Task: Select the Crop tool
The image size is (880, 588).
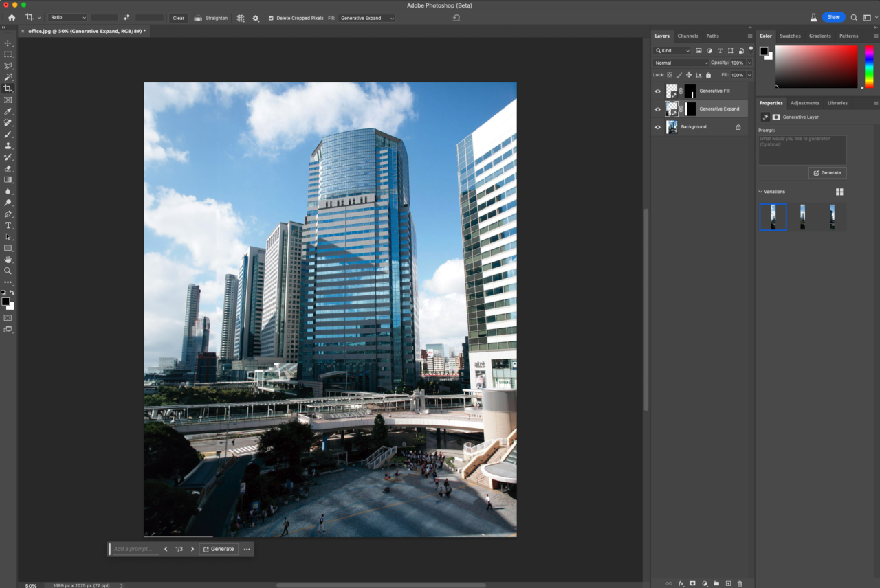Action: [8, 88]
